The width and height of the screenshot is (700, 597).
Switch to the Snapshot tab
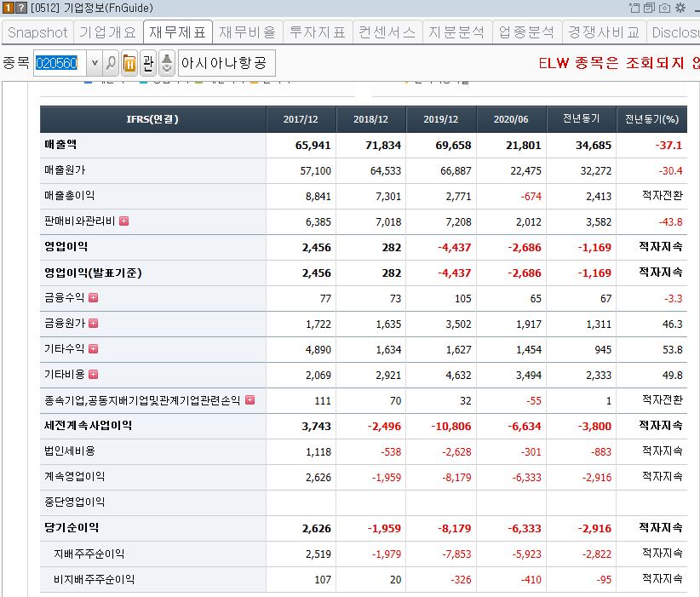pos(36,32)
